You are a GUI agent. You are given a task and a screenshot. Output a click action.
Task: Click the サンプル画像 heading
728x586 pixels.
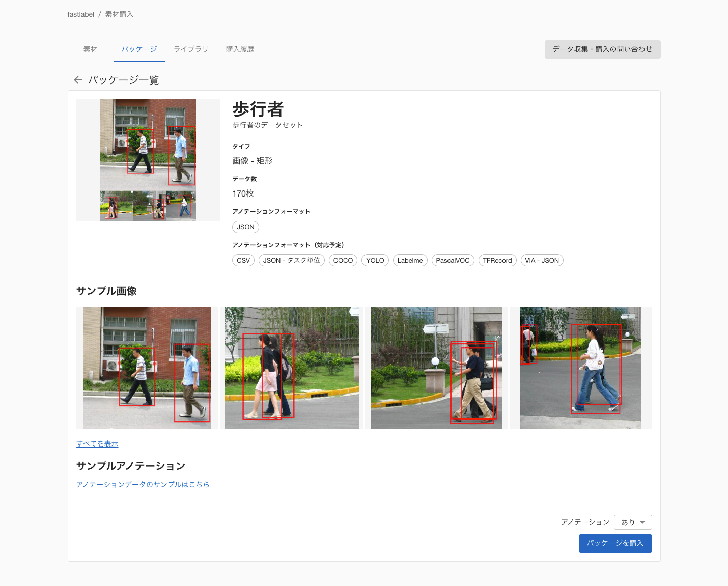tap(106, 291)
